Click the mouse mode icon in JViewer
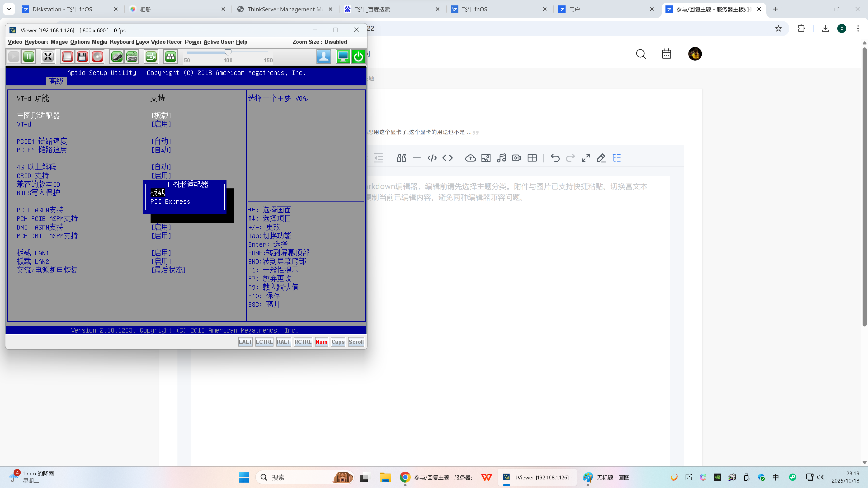This screenshot has width=868, height=488. coord(116,56)
